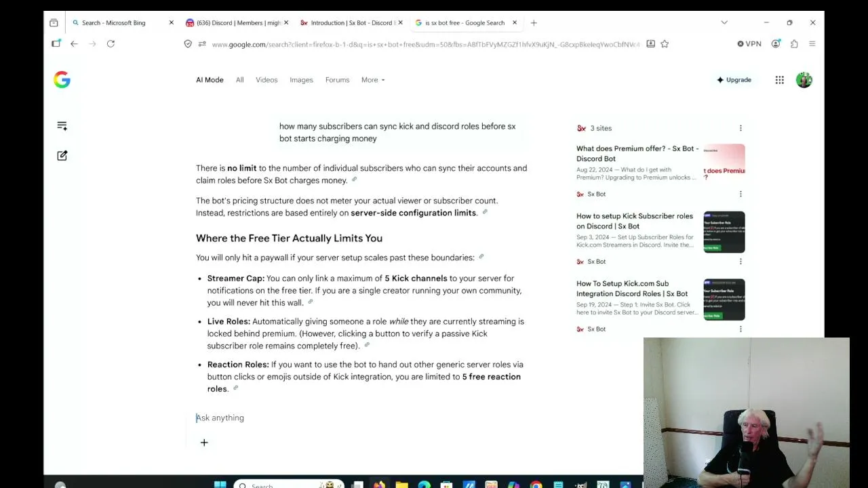Screen dimensions: 868x488
Task: Open options for 'What does Premium offer' source
Action: [741, 194]
